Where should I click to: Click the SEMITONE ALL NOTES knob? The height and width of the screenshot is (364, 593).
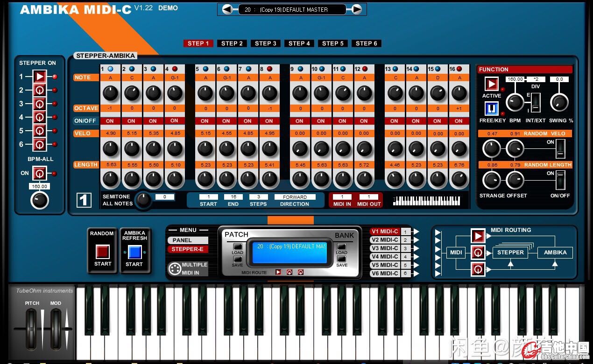coord(144,200)
